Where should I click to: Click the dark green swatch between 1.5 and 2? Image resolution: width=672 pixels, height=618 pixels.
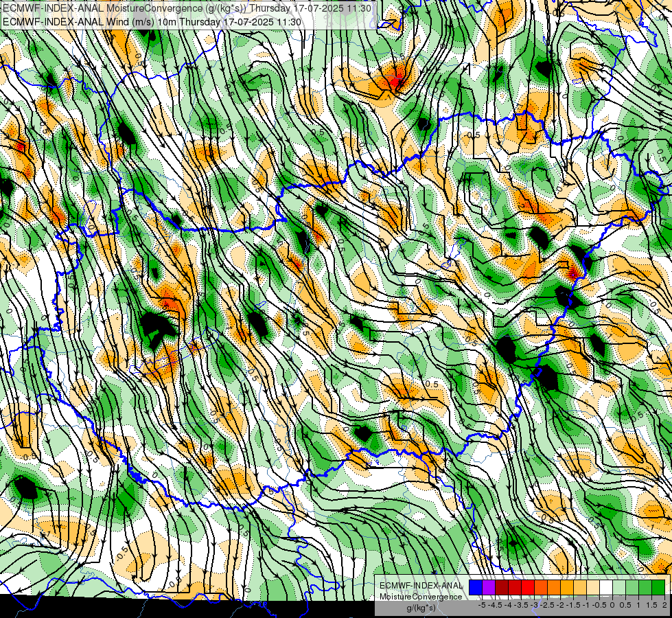[x=659, y=588]
